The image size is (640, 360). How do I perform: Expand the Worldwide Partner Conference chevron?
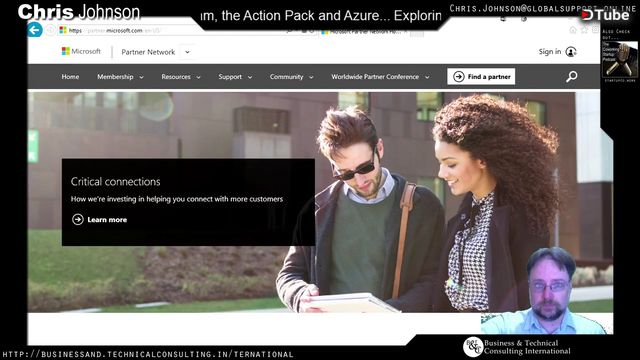pos(427,77)
